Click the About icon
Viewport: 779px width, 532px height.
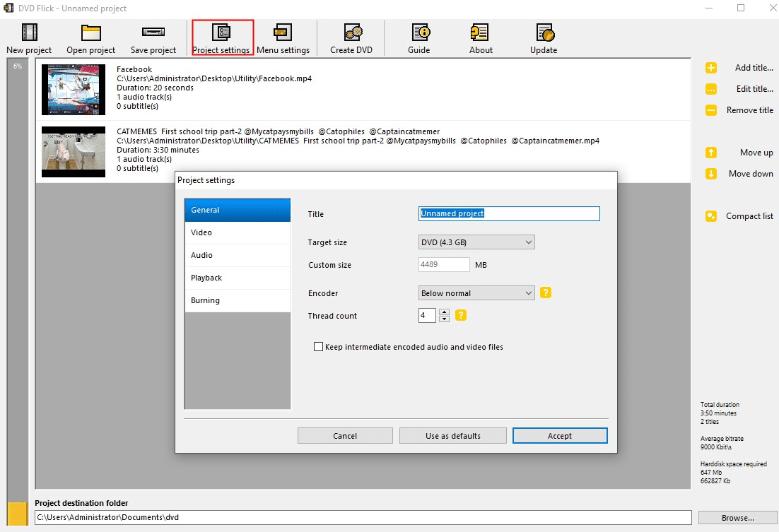tap(481, 32)
